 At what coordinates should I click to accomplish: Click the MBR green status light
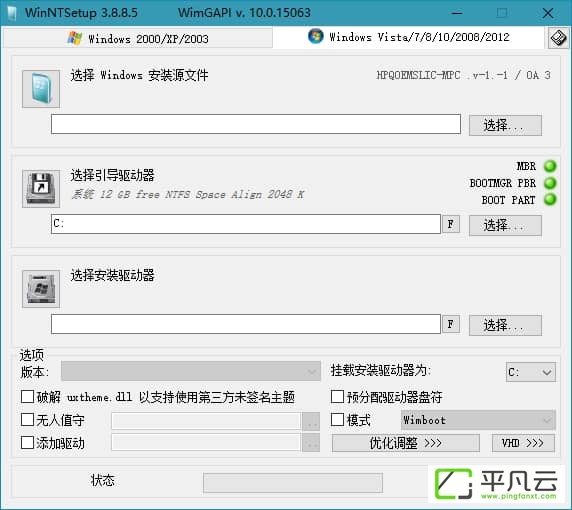(x=550, y=166)
